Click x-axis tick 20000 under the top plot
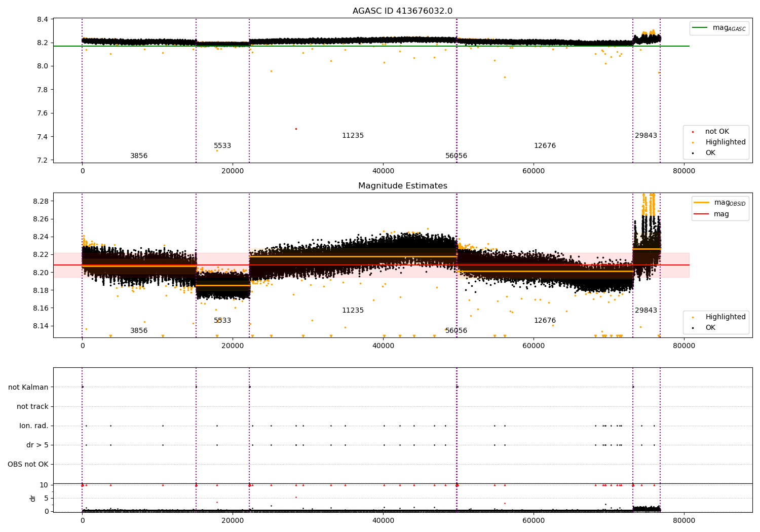Screen dimensions: 760x532 (x=233, y=171)
